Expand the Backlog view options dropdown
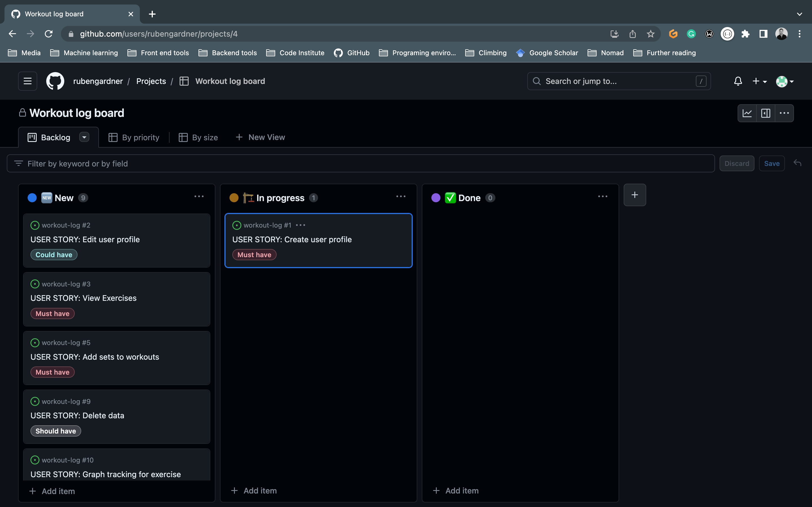This screenshot has height=507, width=812. point(84,137)
